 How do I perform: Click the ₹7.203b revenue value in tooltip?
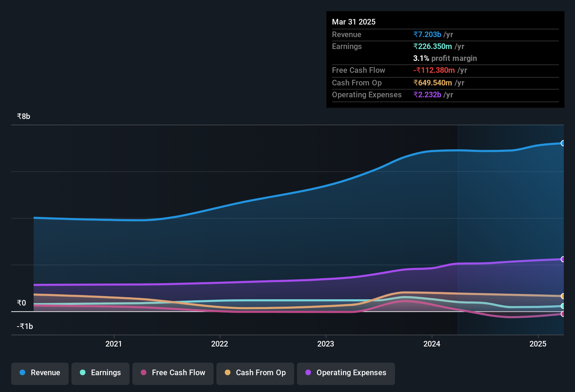427,34
